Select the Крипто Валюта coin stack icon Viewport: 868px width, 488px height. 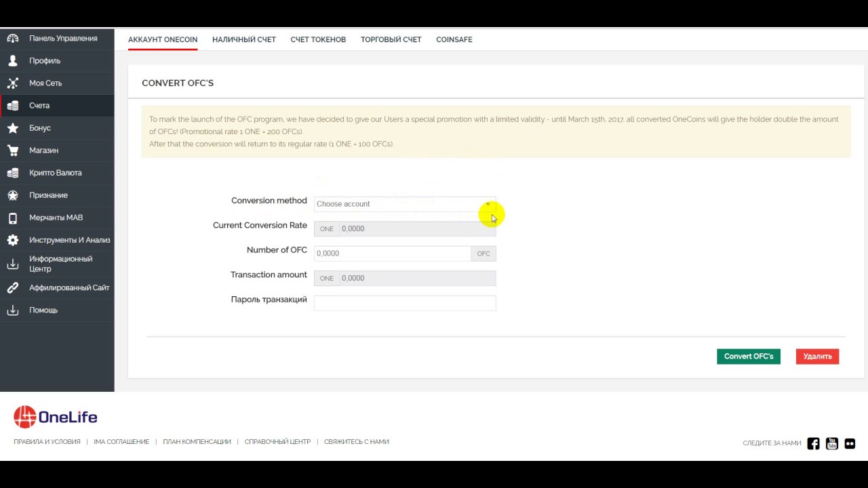tap(13, 173)
